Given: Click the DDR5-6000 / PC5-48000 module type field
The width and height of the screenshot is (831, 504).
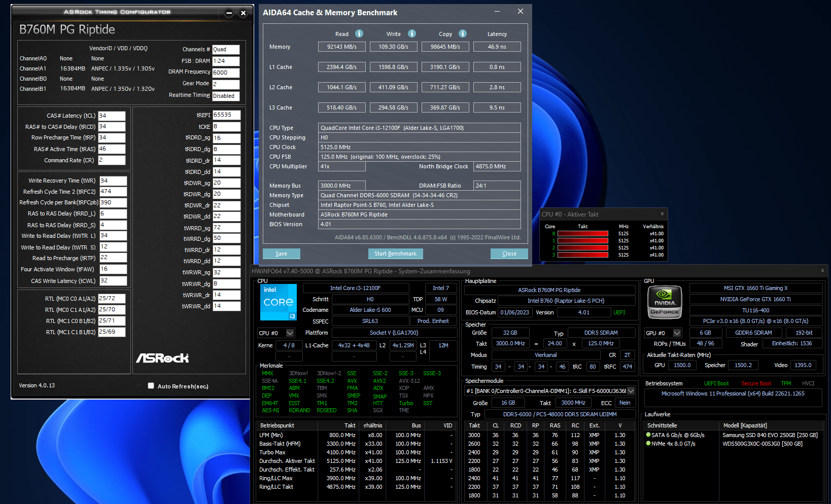Looking at the screenshot, I should (x=560, y=414).
